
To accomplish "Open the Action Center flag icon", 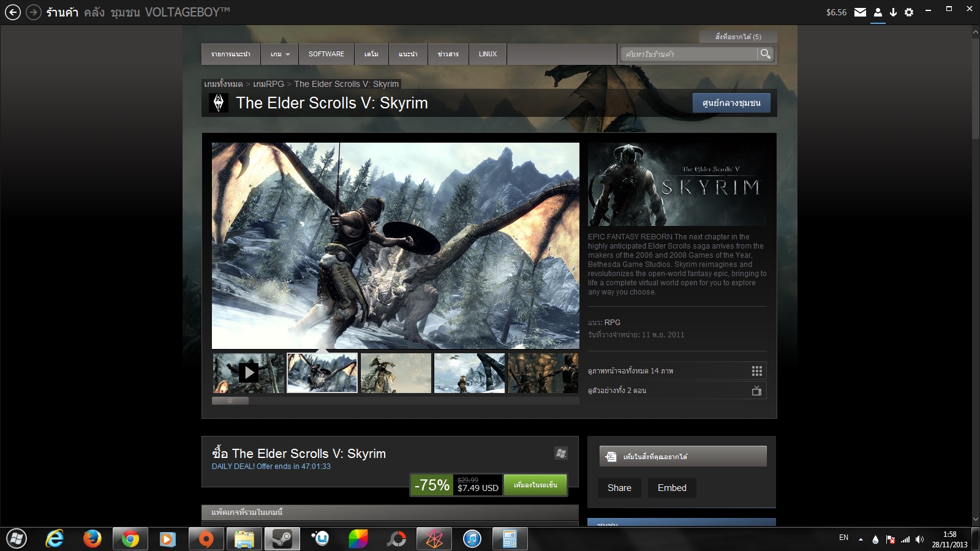I will (x=891, y=539).
